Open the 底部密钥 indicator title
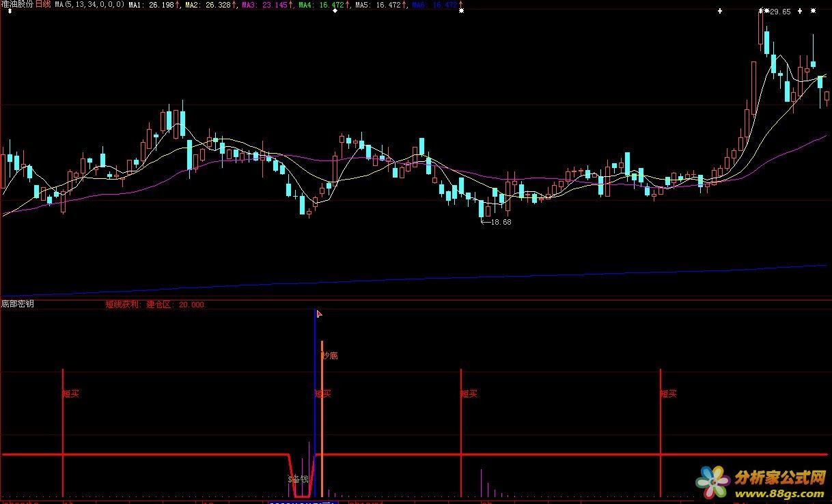The height and width of the screenshot is (504, 832). [x=17, y=304]
